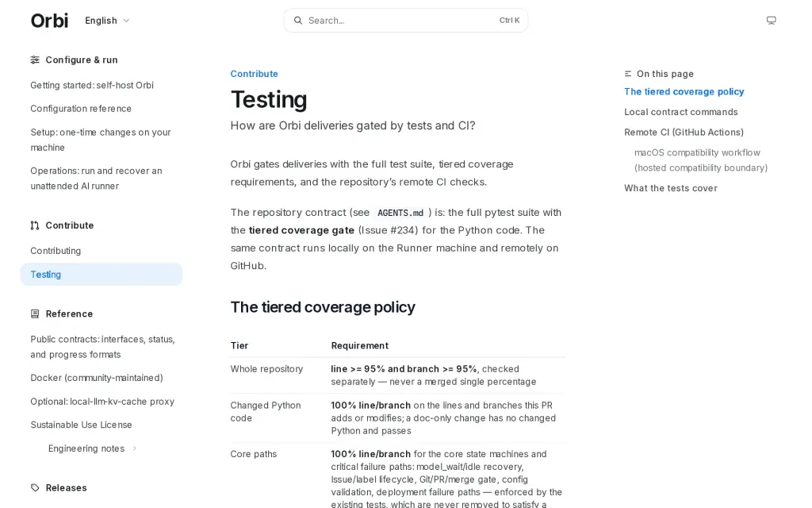812x508 pixels.
Task: Jump to The tiered coverage policy
Action: (684, 92)
